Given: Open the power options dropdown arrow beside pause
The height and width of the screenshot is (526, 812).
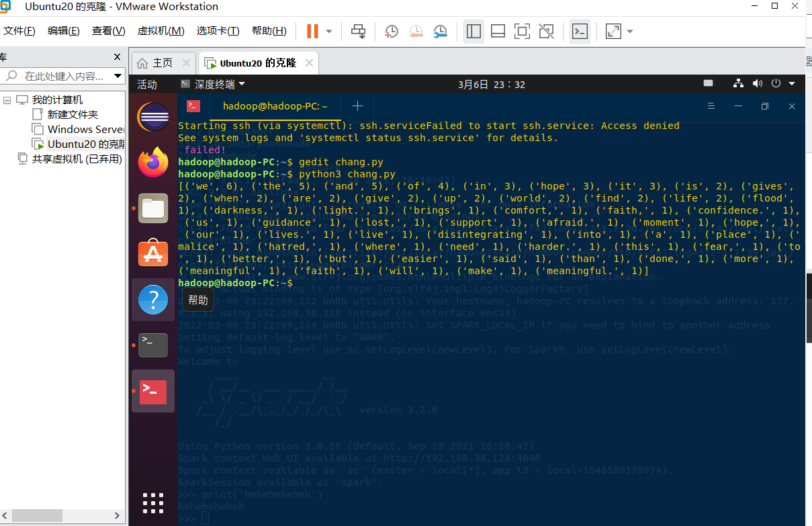Looking at the screenshot, I should point(329,31).
